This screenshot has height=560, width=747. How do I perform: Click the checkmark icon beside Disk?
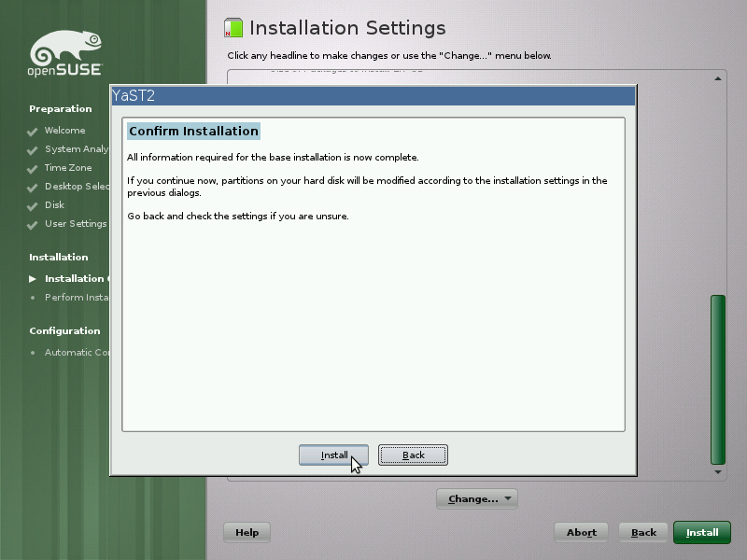pos(31,204)
